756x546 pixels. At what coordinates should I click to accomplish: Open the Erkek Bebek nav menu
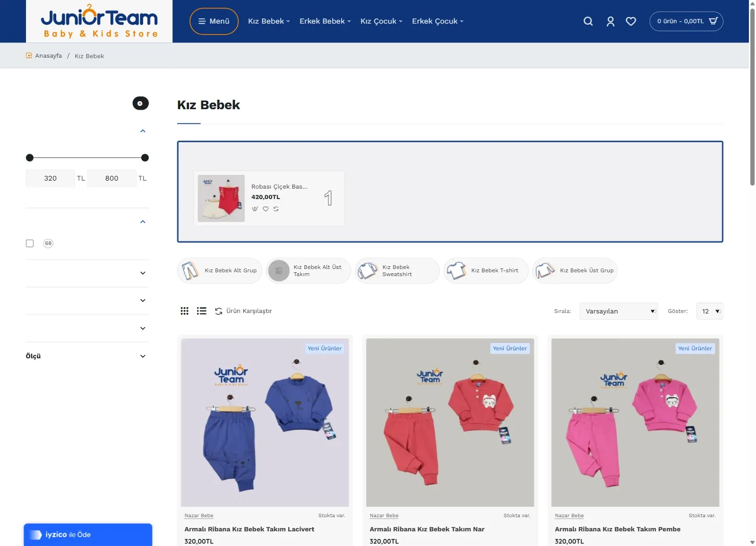pyautogui.click(x=325, y=21)
